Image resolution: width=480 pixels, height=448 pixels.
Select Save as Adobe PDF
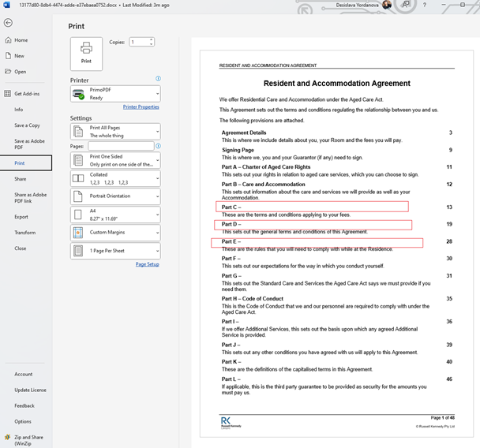point(29,144)
